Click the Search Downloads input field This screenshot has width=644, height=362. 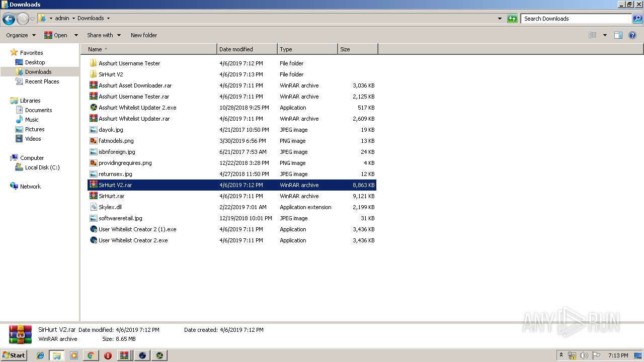[576, 19]
